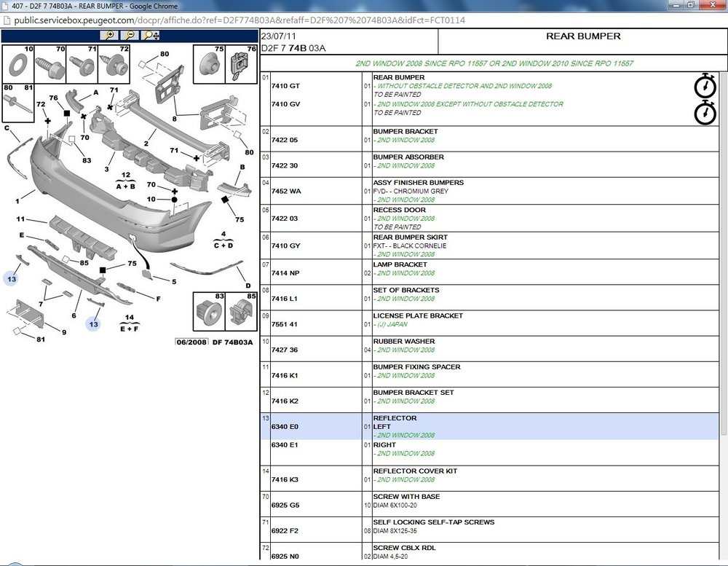The image size is (728, 566).
Task: Select part number 6922 F2
Action: point(285,531)
